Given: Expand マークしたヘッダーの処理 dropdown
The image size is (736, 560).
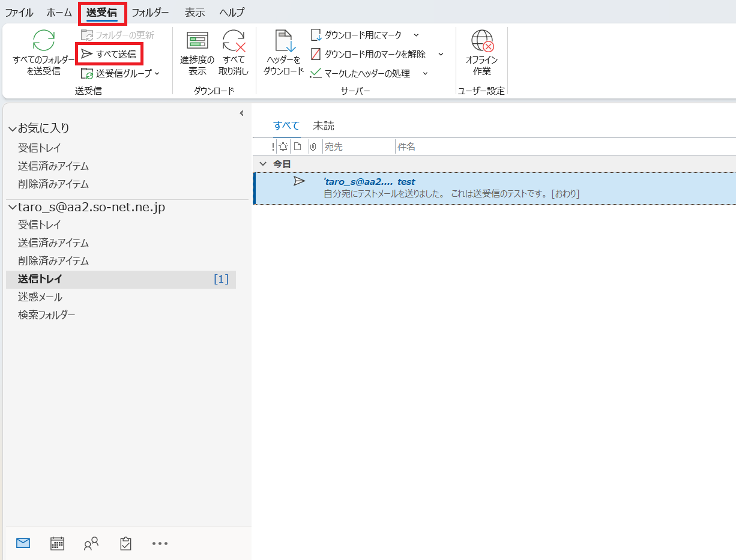Looking at the screenshot, I should pyautogui.click(x=425, y=73).
